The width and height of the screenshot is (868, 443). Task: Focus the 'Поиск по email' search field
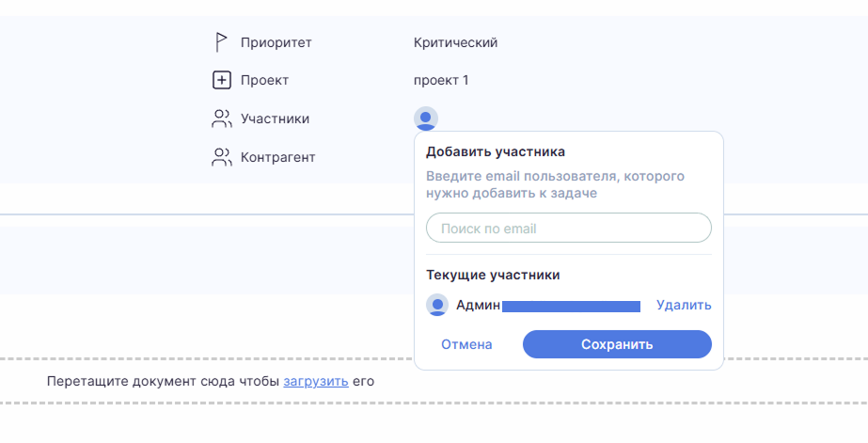[x=568, y=229]
